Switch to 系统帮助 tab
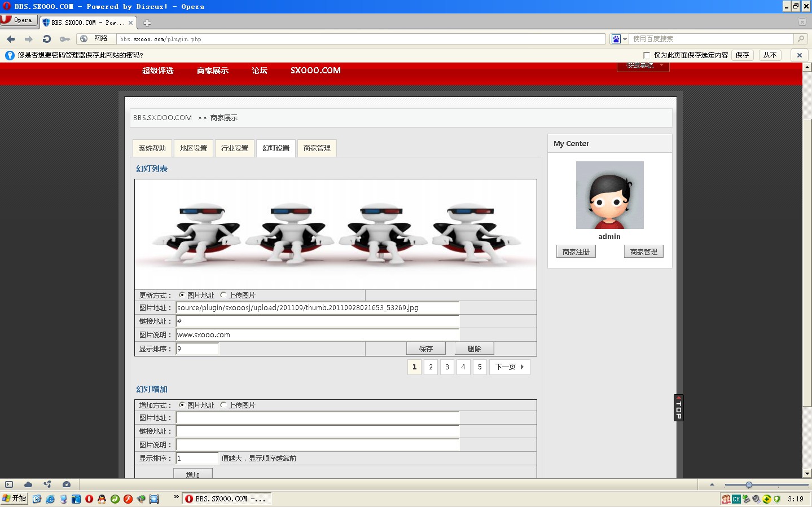812x507 pixels. (x=152, y=148)
